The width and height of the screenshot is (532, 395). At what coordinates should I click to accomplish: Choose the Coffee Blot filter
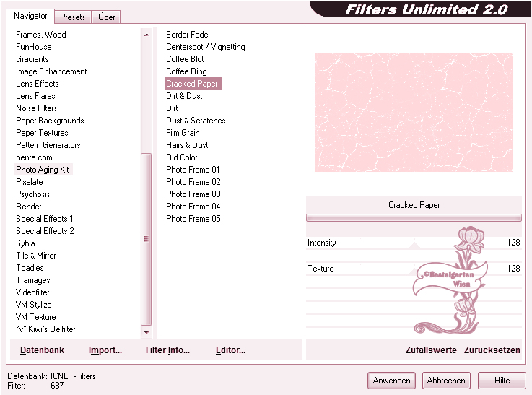coord(185,59)
